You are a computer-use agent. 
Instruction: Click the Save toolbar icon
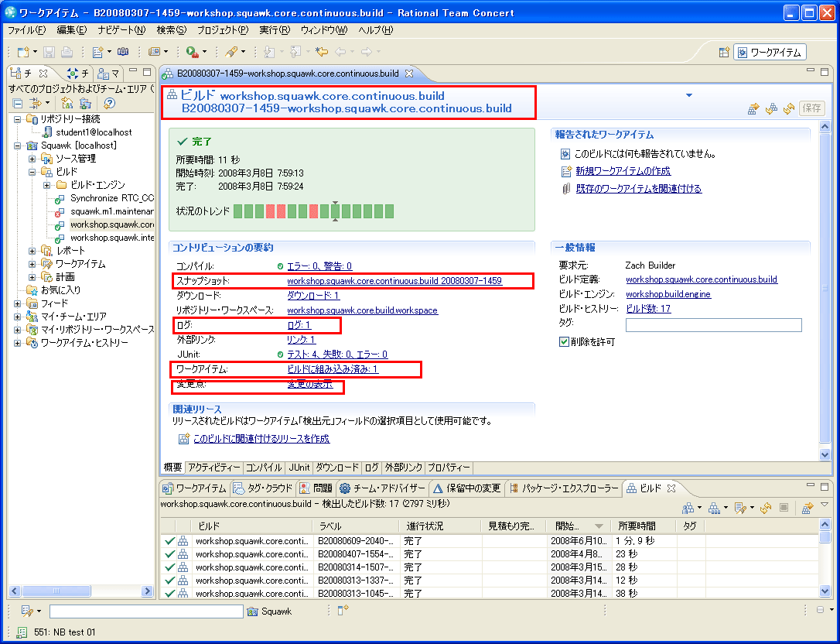[50, 52]
